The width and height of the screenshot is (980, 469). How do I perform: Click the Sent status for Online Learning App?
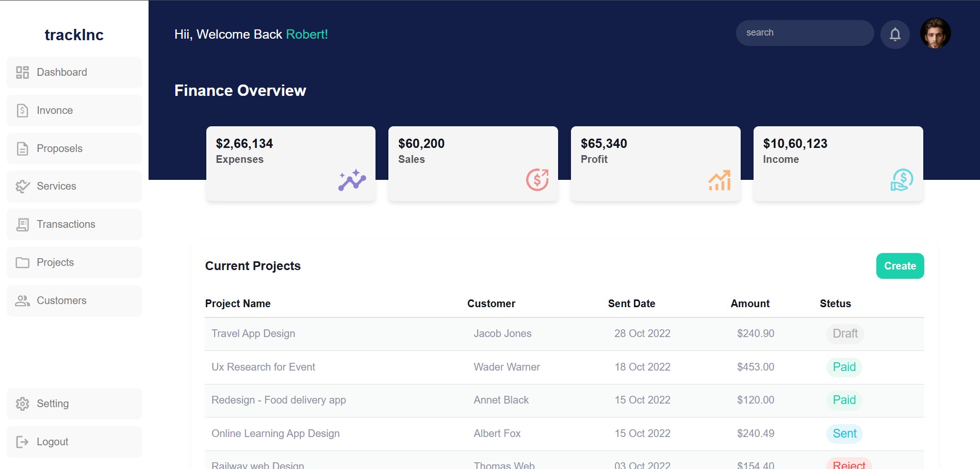(844, 433)
